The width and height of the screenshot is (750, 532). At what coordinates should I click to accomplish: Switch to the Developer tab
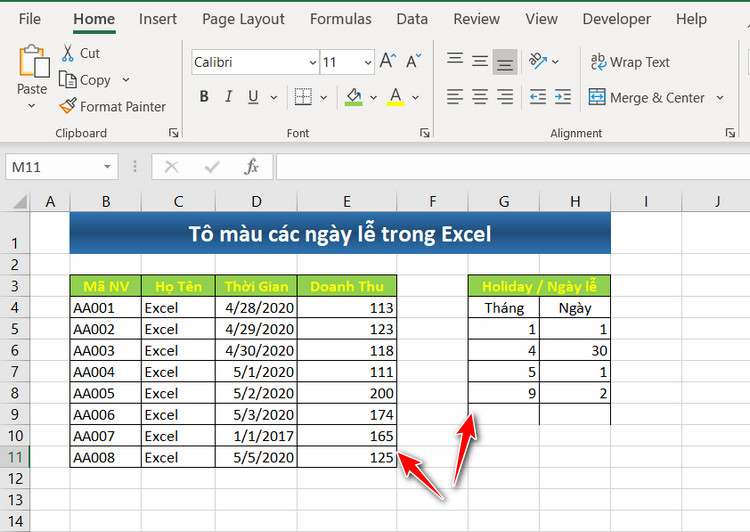click(617, 19)
